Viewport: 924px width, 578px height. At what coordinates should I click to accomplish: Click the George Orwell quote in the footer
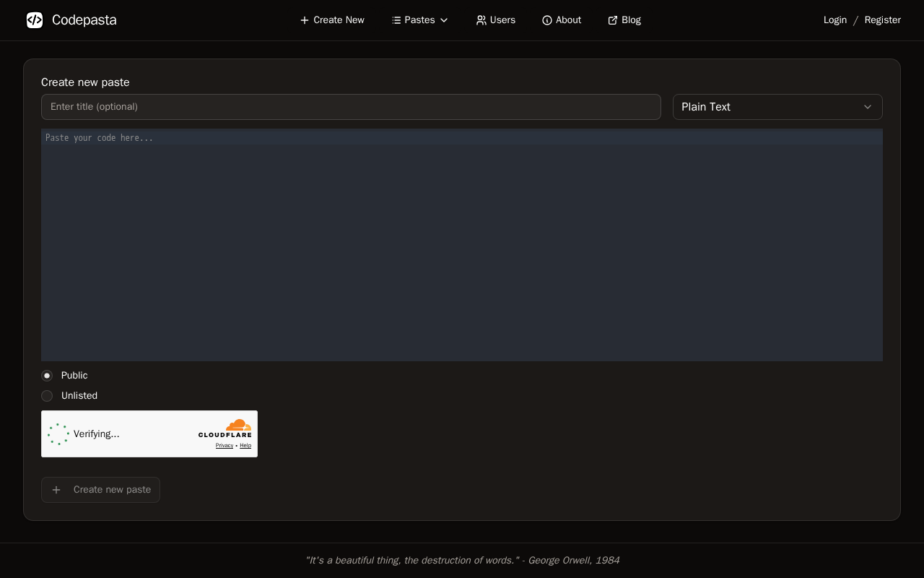coord(462,561)
